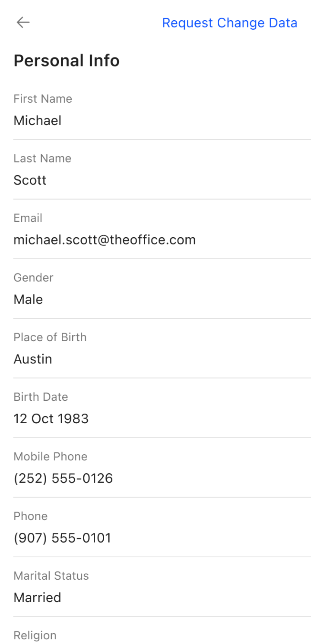Tap the email address michael.scott@theoffice.com
The height and width of the screenshot is (644, 311).
pyautogui.click(x=105, y=239)
